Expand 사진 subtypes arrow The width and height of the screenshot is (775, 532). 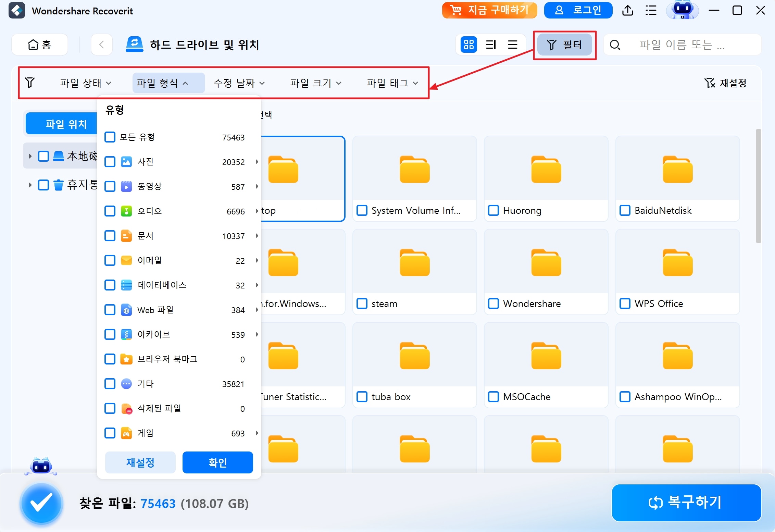pyautogui.click(x=257, y=162)
